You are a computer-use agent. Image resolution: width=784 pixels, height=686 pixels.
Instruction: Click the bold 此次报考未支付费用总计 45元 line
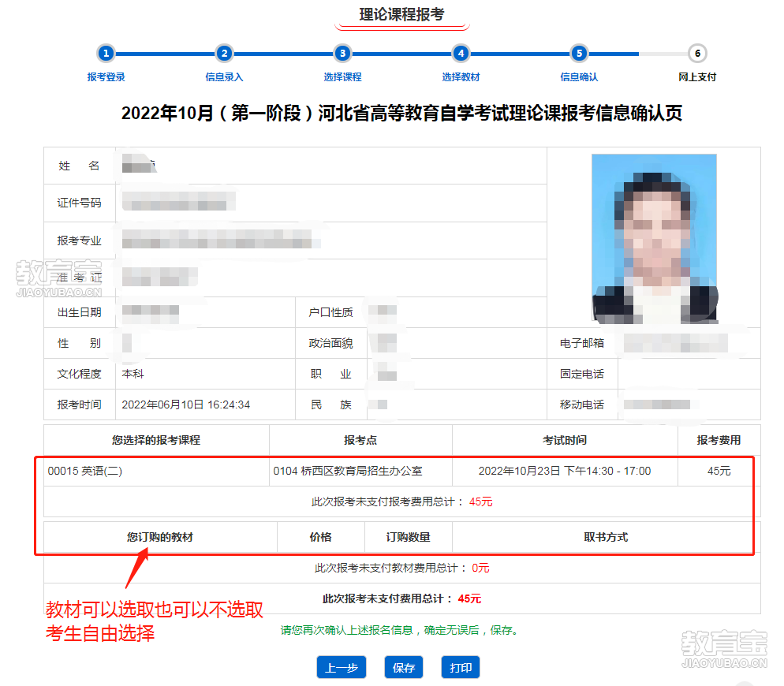(402, 598)
